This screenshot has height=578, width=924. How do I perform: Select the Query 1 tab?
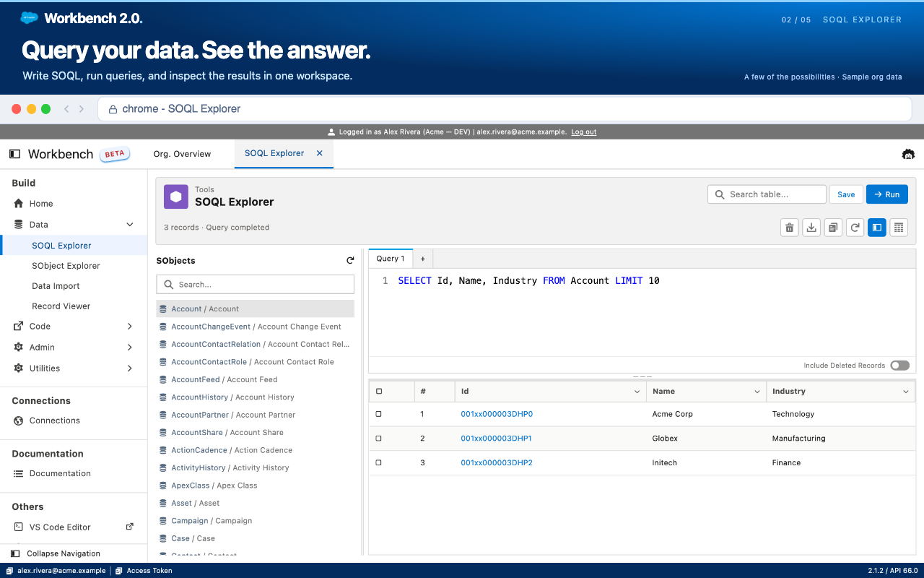(391, 259)
